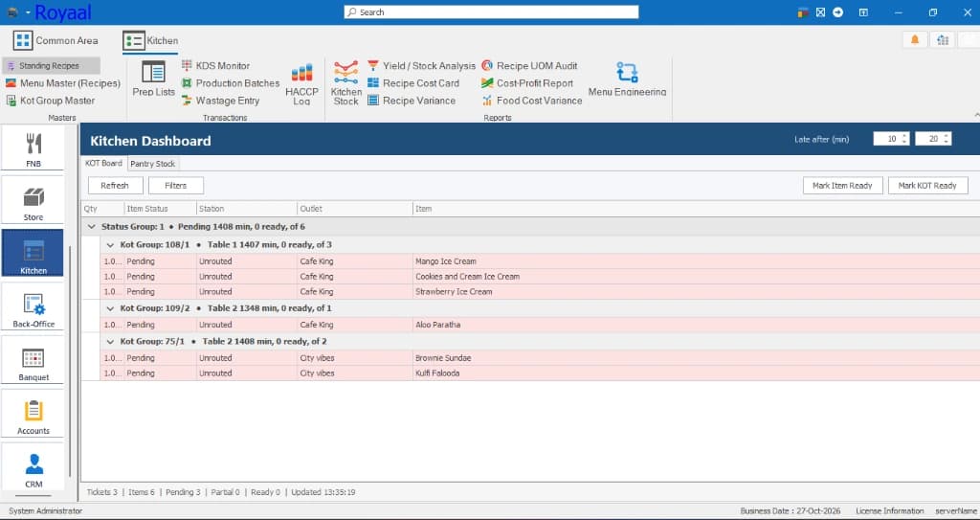The height and width of the screenshot is (520, 980).
Task: Select Cookies and Cream Ice Cream row
Action: [x=540, y=277]
